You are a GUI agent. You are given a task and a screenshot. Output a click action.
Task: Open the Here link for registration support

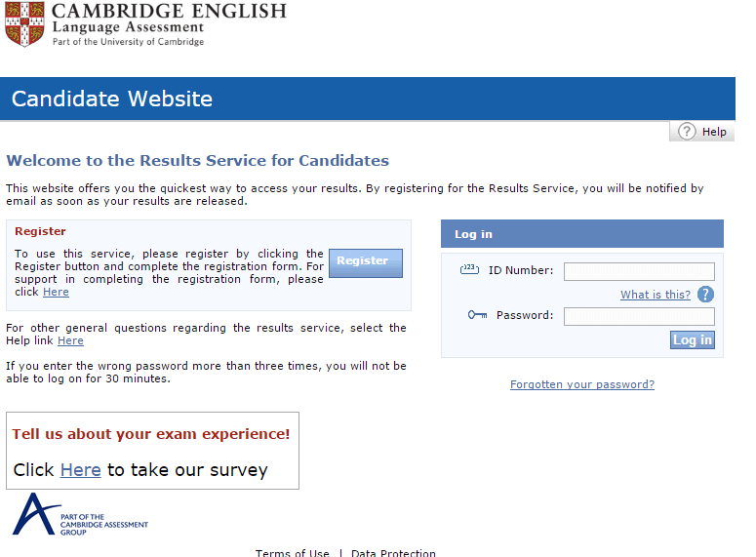click(56, 292)
